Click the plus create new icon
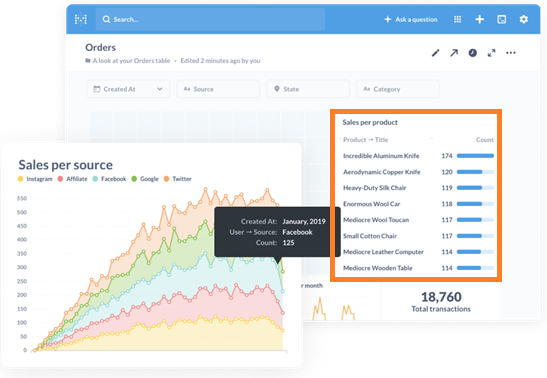Viewport: 547px width, 378px height. tap(480, 19)
